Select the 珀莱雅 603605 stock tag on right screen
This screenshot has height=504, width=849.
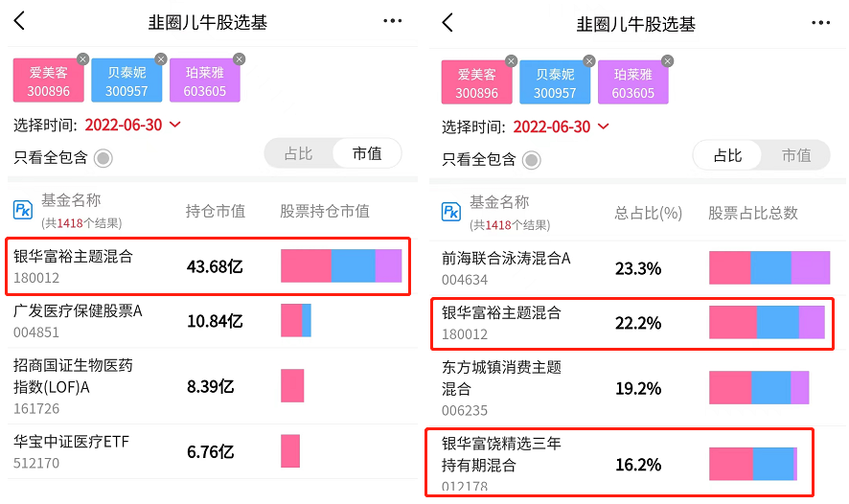[633, 82]
